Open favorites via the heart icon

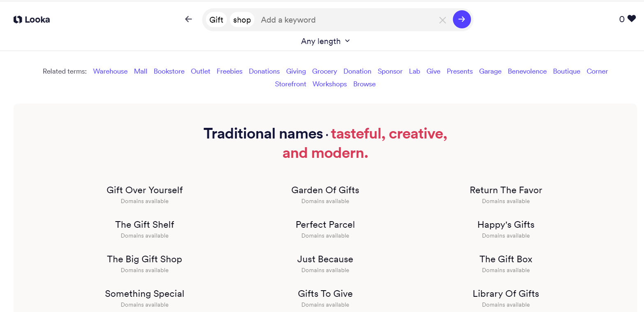631,19
